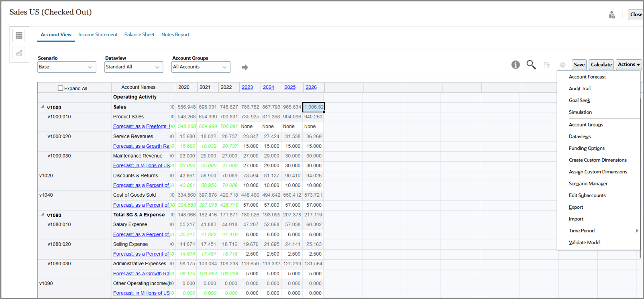
Task: Choose Assign Custom Dimensions menu item
Action: pyautogui.click(x=598, y=172)
